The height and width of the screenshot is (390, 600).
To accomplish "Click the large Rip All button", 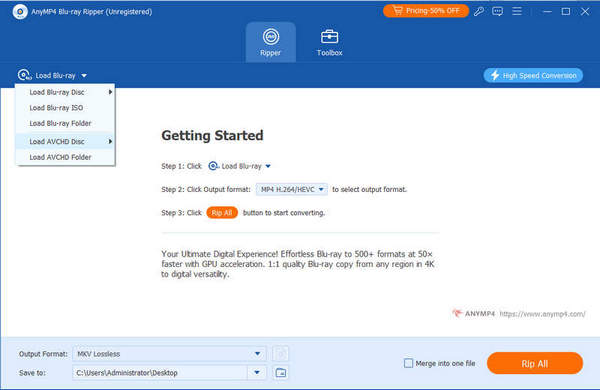I will click(535, 364).
